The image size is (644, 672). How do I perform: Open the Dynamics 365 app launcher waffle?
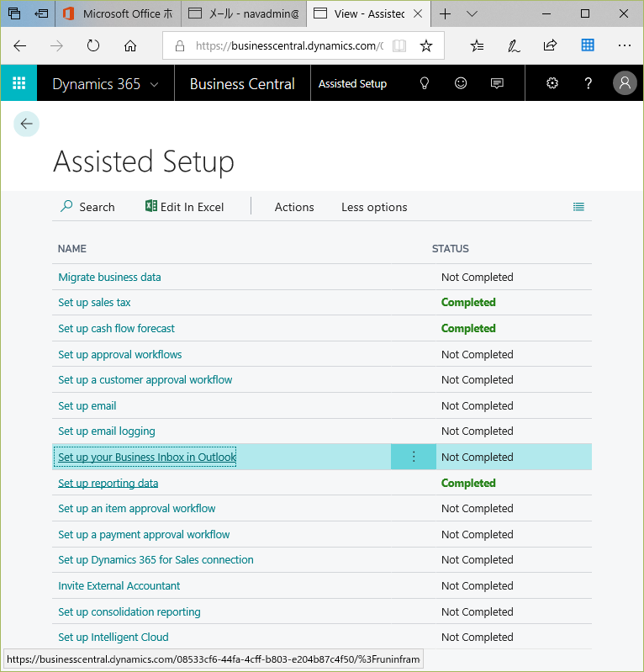tap(18, 83)
